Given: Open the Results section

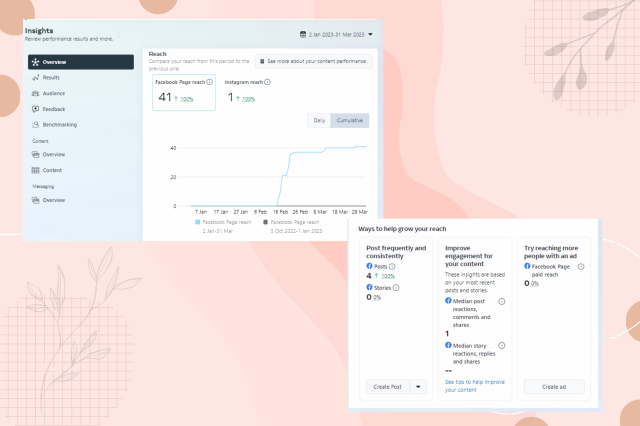Looking at the screenshot, I should pos(51,78).
